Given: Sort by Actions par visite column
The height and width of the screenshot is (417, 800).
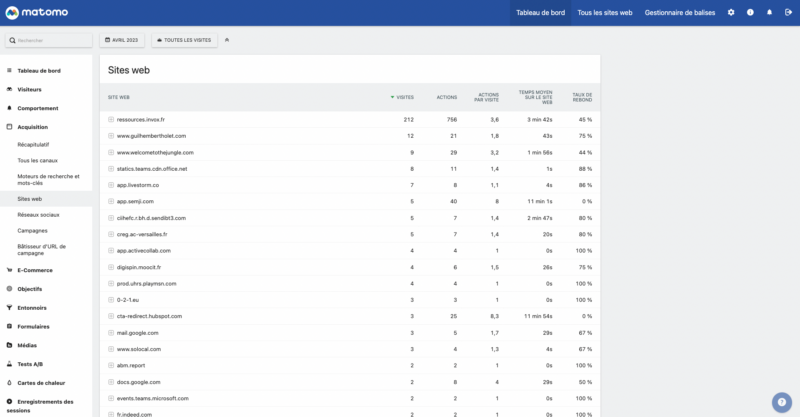Looking at the screenshot, I should point(487,97).
